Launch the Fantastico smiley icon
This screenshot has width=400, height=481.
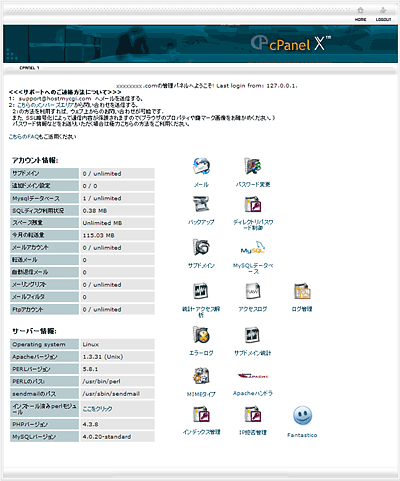coord(302,415)
